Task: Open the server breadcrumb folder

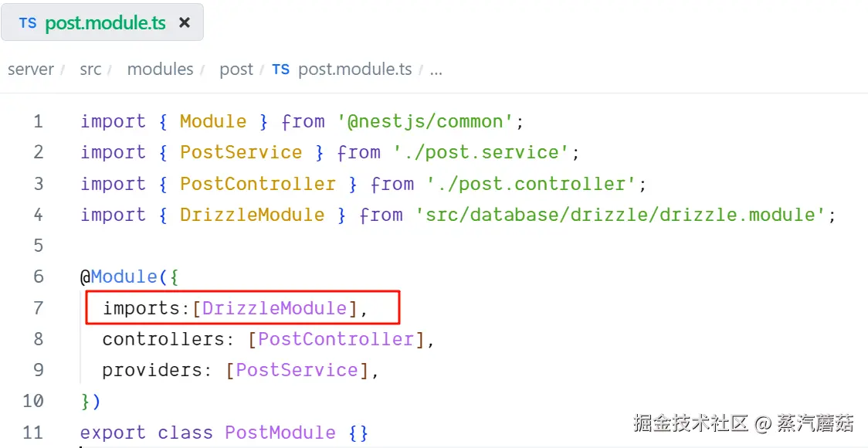Action: point(31,70)
